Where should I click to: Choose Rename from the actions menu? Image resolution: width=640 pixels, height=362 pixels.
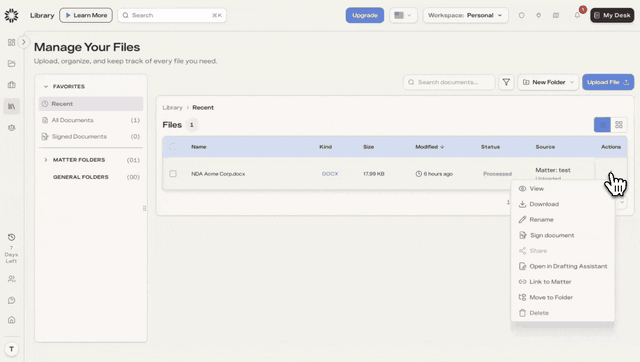coord(562,220)
